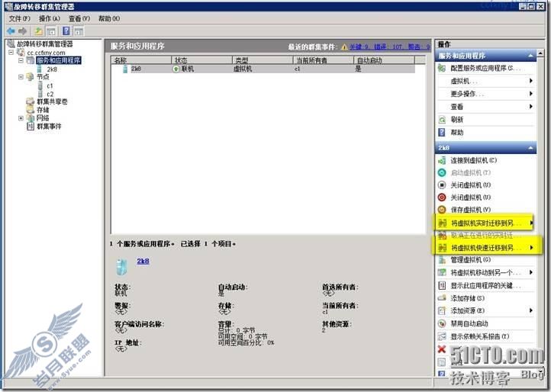Image resolution: width=551 pixels, height=392 pixels.
Task: Collapse the 2k8 actions section chevron
Action: [x=530, y=148]
